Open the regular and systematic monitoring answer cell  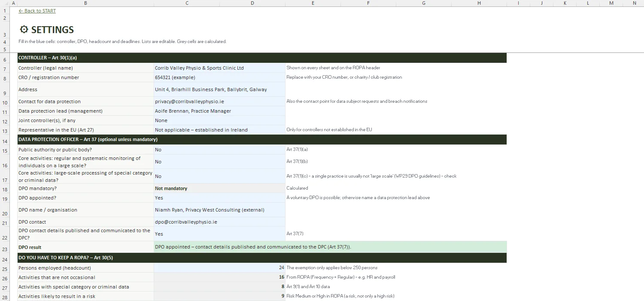click(x=219, y=162)
